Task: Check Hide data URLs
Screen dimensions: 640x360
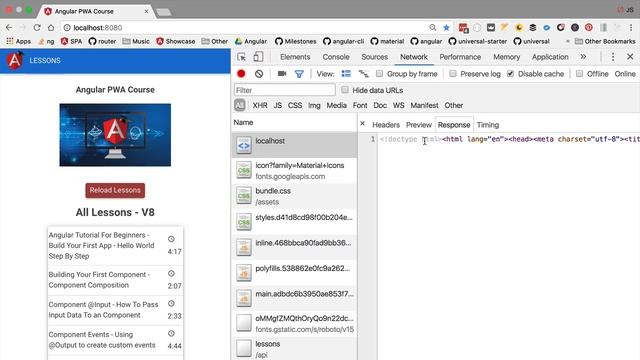Action: click(x=345, y=90)
